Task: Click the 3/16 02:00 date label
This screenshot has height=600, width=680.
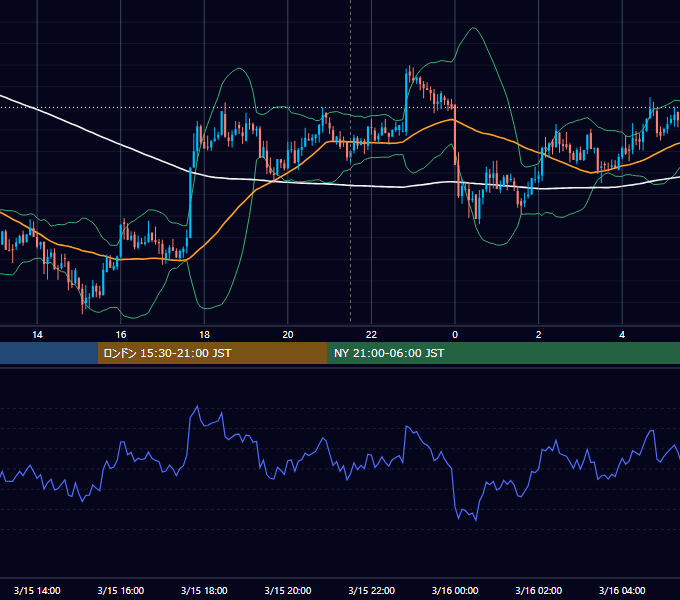Action: [539, 590]
